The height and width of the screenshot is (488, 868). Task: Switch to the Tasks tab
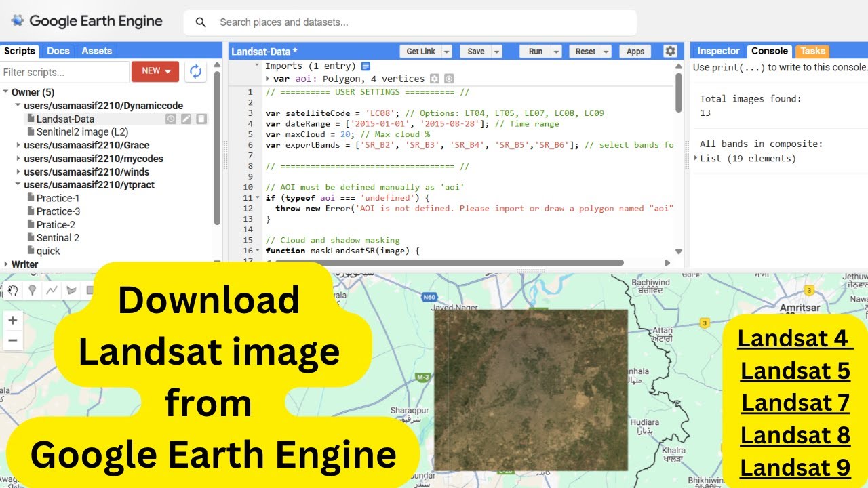(x=812, y=51)
